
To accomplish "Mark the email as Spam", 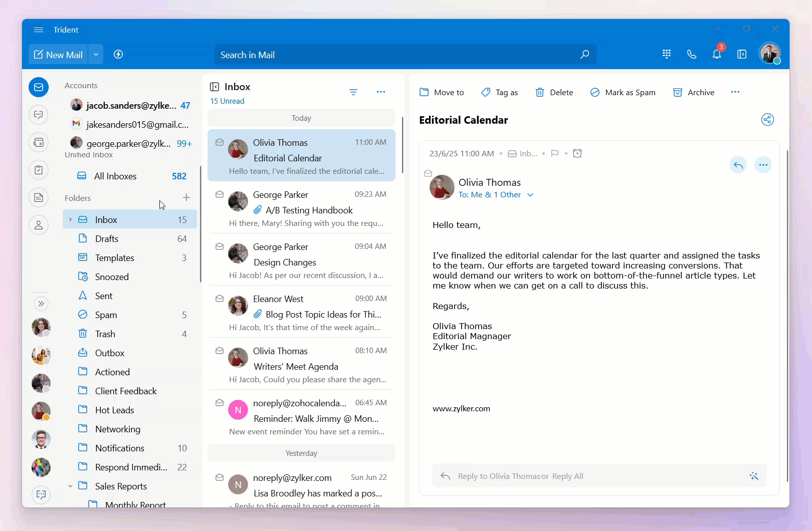I will click(x=623, y=92).
